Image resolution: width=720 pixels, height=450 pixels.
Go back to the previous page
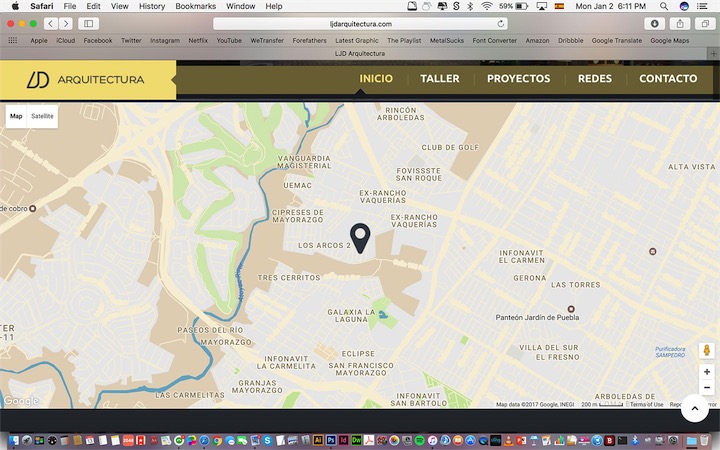50,23
